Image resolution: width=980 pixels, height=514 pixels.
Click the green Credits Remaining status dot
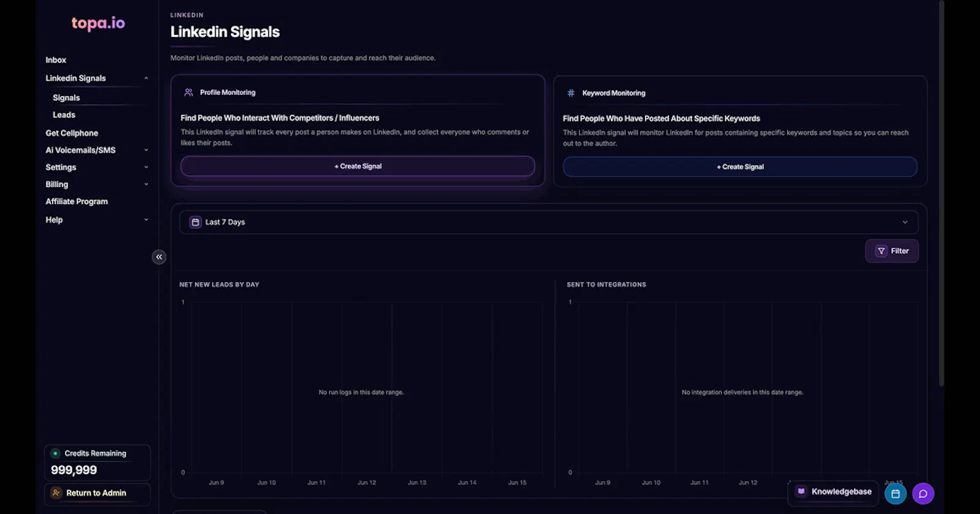pyautogui.click(x=55, y=453)
